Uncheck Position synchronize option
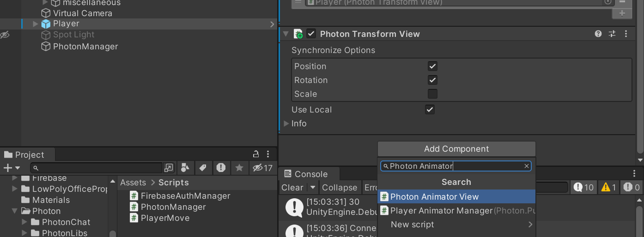The image size is (644, 237). [x=432, y=66]
